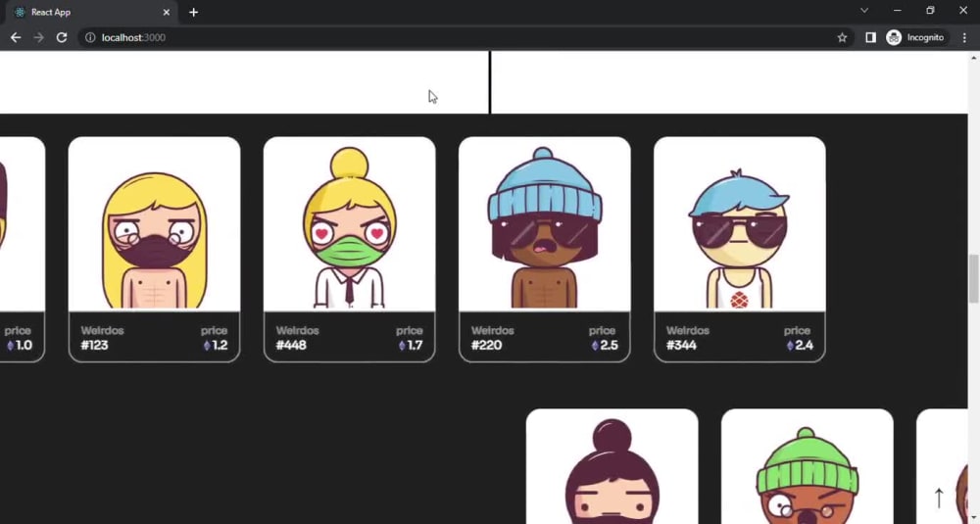Click the Ethereum icon beside price 1.7
Screen dimensions: 980x524
coord(402,346)
